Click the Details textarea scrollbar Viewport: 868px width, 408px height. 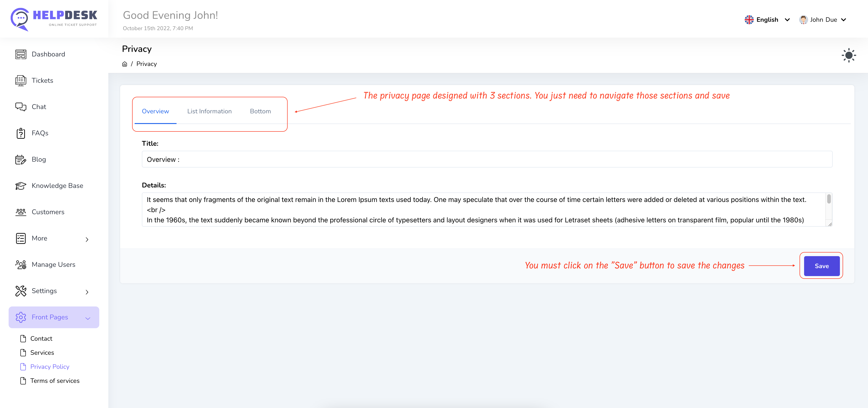(829, 199)
